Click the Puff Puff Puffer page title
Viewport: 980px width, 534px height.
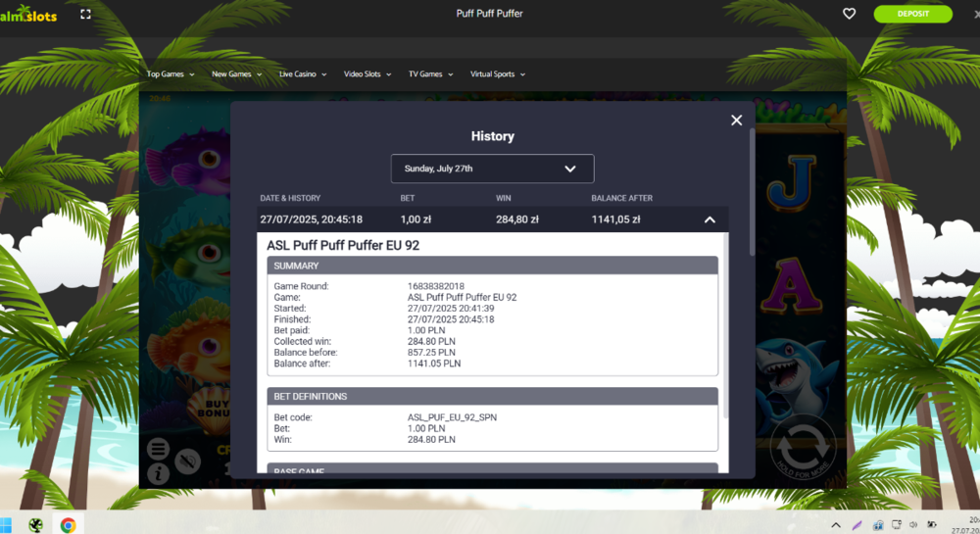pos(489,14)
